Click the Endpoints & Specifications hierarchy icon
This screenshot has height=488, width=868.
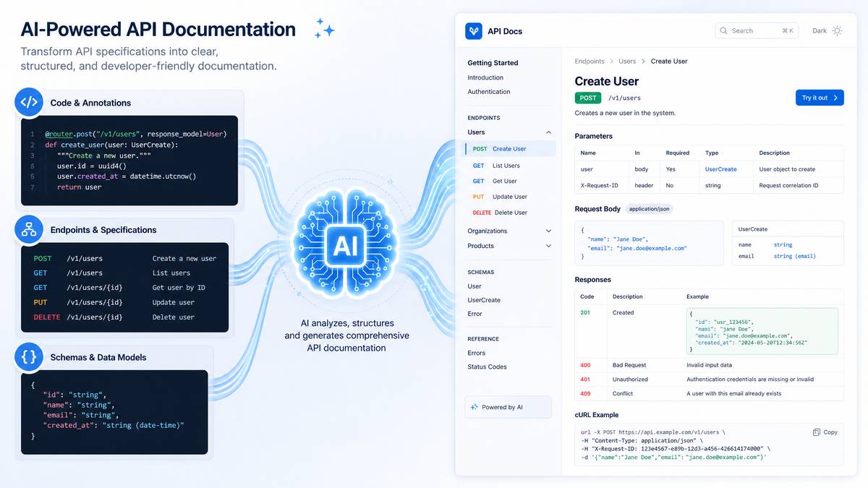tap(29, 230)
